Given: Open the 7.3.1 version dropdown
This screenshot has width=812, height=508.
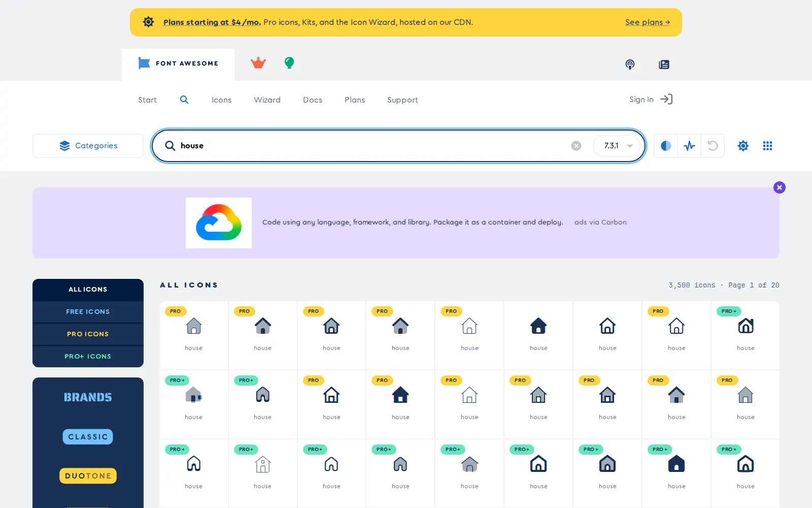Looking at the screenshot, I should coord(617,146).
